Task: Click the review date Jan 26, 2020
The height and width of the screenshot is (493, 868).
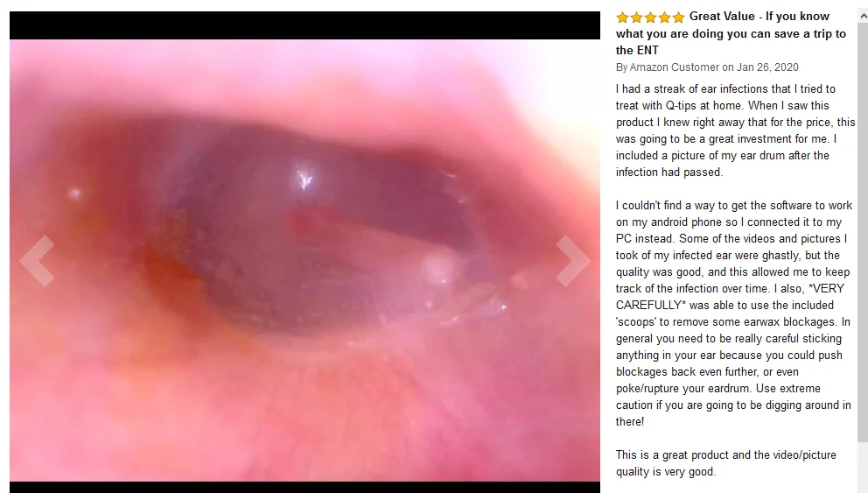Action: coord(767,67)
